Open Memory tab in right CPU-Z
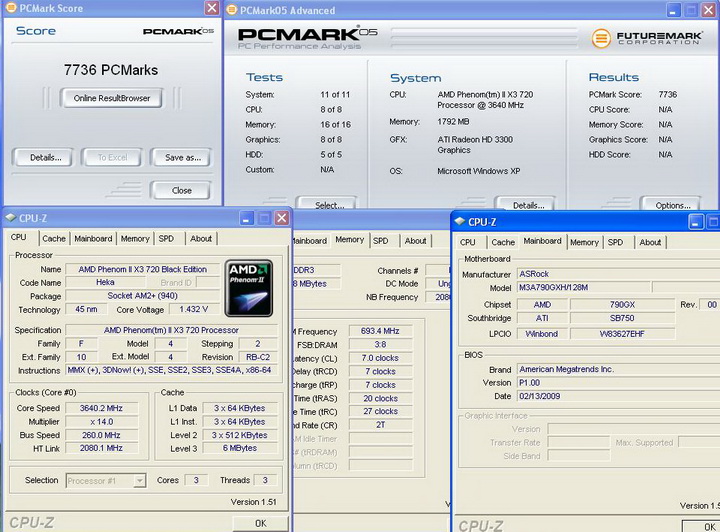This screenshot has height=532, width=720. click(584, 242)
